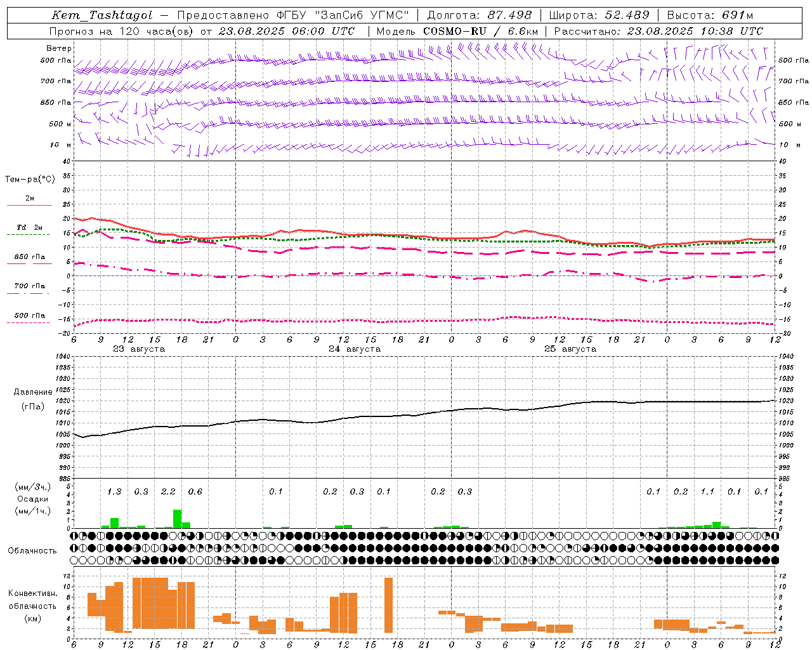Click the Тем-ра(°C) panel label
This screenshot has width=812, height=650.
point(30,180)
